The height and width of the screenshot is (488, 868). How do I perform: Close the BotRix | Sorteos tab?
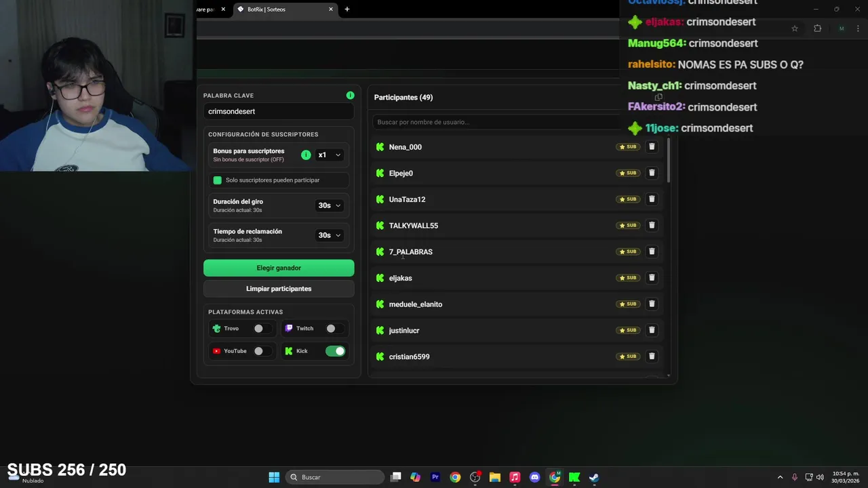(x=331, y=9)
